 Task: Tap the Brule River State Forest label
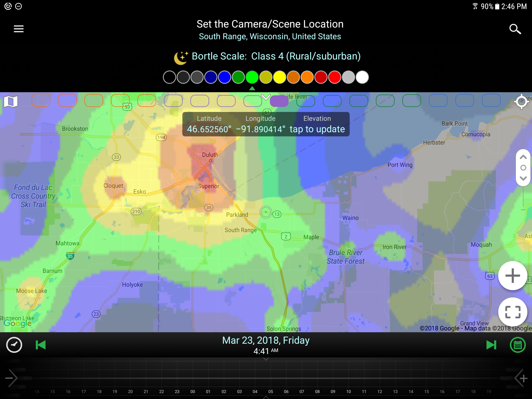point(345,257)
